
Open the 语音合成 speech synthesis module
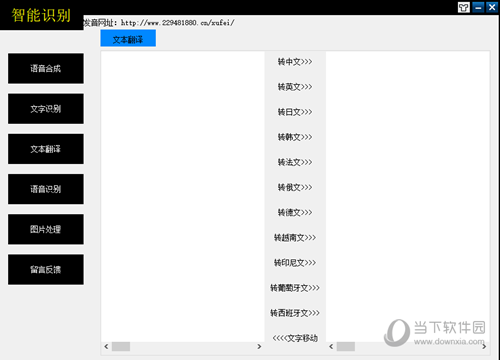46,68
